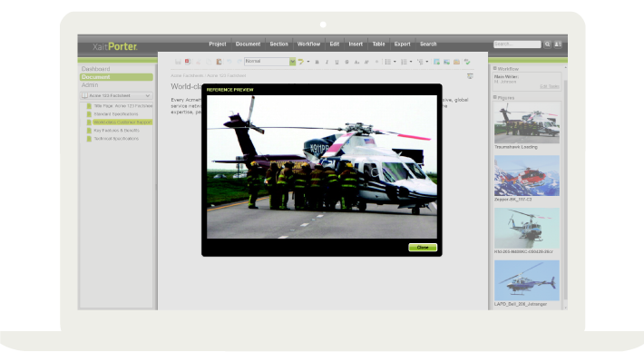This screenshot has height=362, width=644.
Task: Go to Admin in left sidebar
Action: (x=90, y=85)
